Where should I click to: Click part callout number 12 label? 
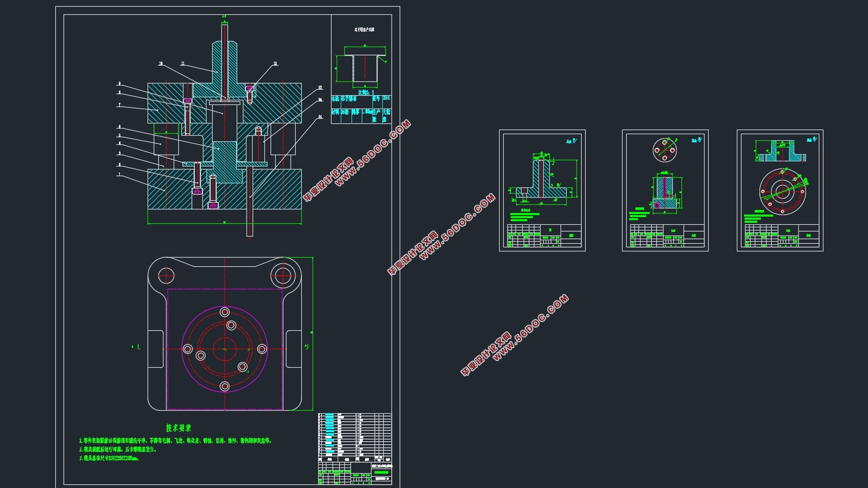pos(275,64)
